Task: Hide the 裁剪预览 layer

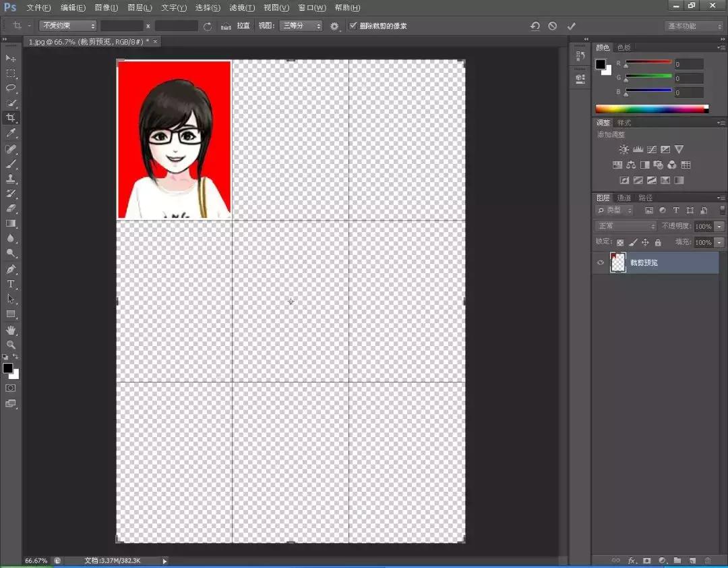Action: pos(600,262)
